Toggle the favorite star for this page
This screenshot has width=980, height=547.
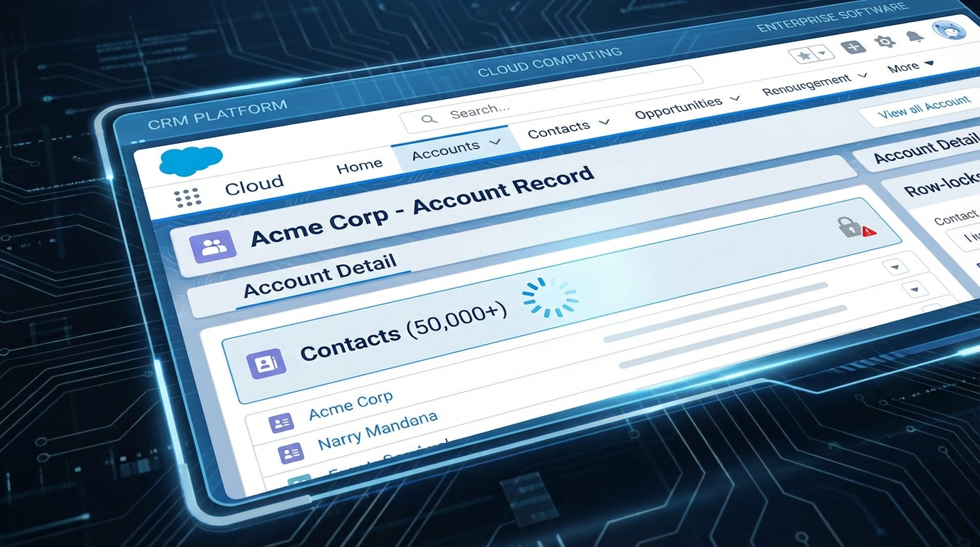(805, 54)
